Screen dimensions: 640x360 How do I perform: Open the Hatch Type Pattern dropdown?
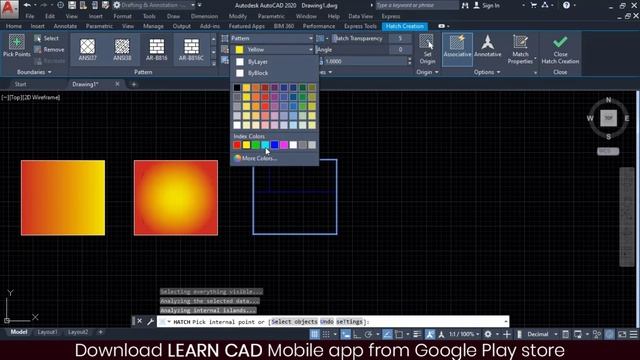(x=272, y=38)
